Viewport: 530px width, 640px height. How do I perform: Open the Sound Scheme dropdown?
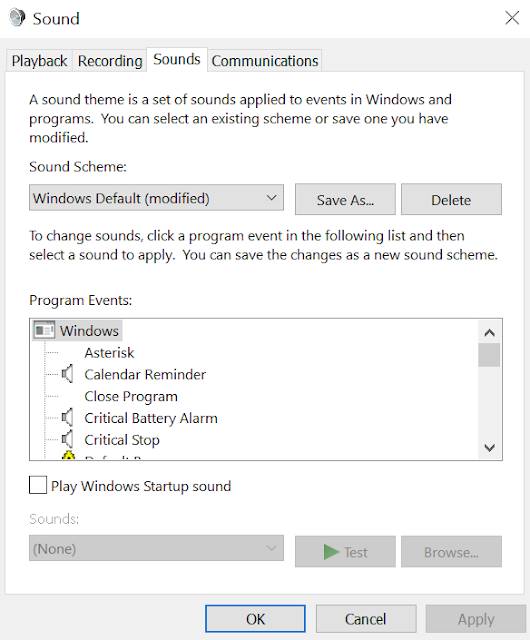[156, 198]
